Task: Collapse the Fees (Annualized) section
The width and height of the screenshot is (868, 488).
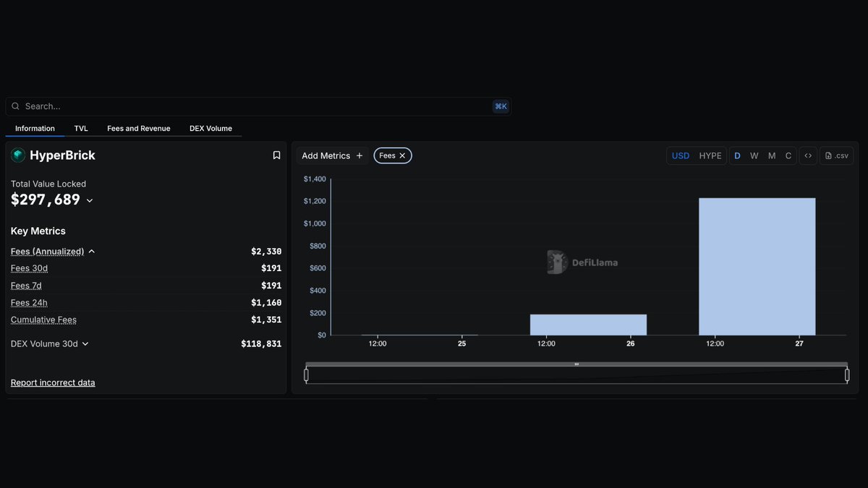Action: pos(92,252)
